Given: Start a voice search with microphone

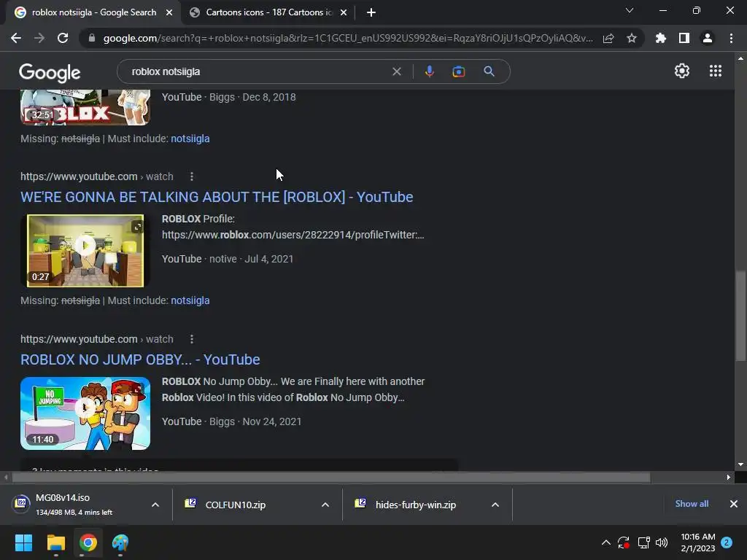Looking at the screenshot, I should click(x=429, y=71).
